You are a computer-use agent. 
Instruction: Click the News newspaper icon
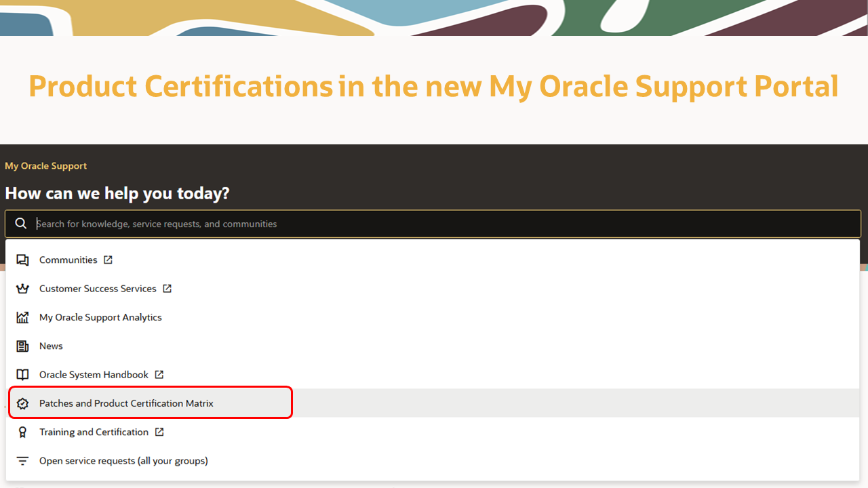pos(22,346)
